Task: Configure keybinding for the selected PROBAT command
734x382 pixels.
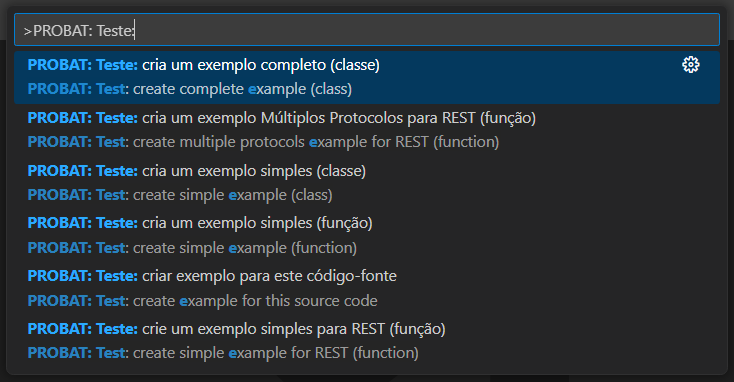Action: click(690, 65)
